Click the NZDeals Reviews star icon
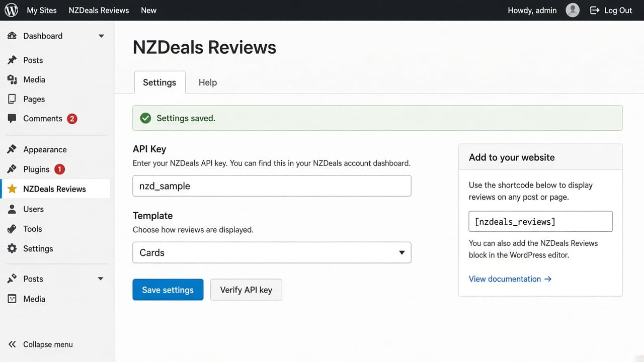 (x=12, y=189)
